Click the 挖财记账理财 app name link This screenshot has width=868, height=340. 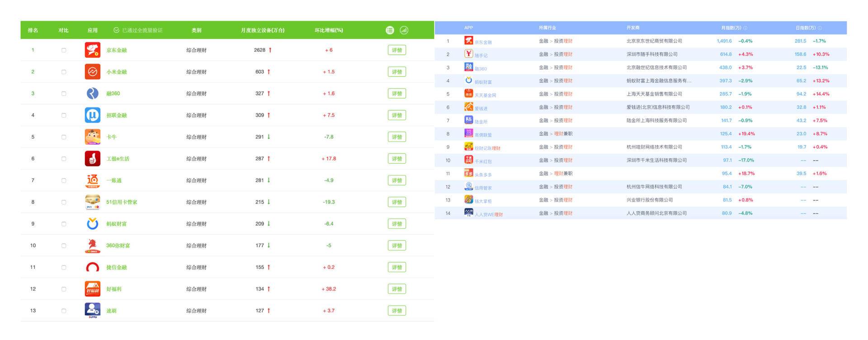tap(487, 148)
